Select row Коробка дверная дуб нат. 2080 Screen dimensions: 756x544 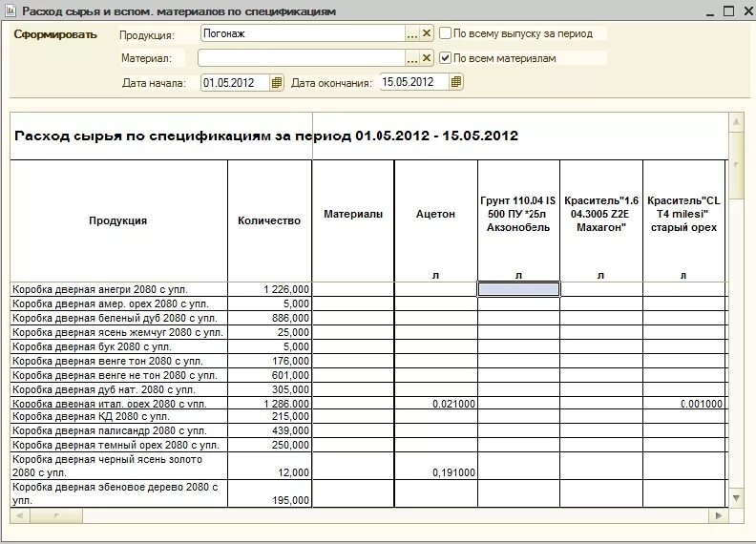[x=118, y=389]
